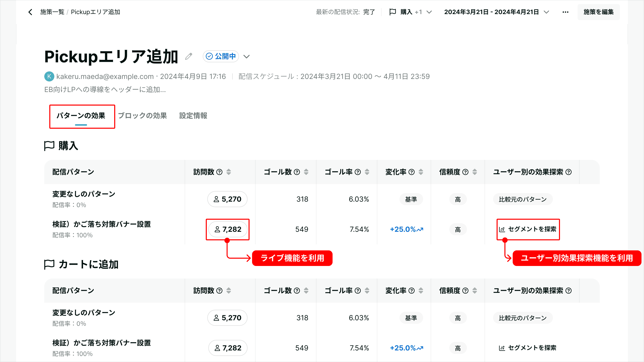
Task: Open the three-dots more options menu
Action: pos(565,12)
